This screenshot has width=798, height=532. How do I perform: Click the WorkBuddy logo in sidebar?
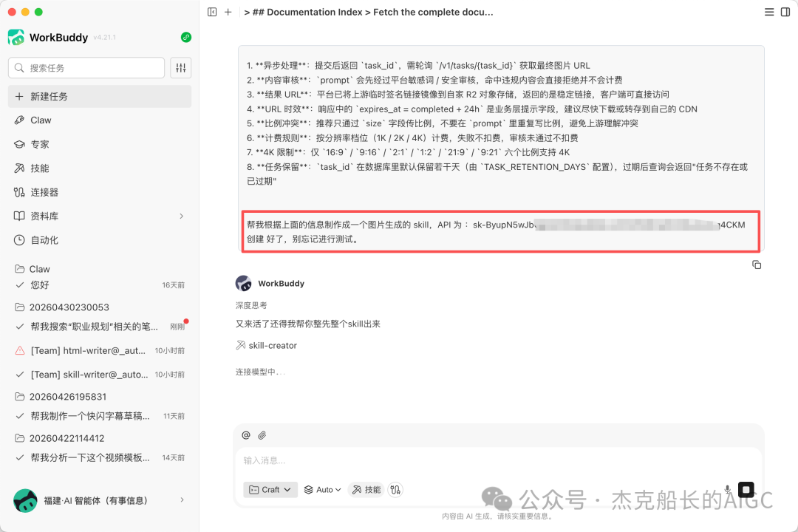(16, 37)
